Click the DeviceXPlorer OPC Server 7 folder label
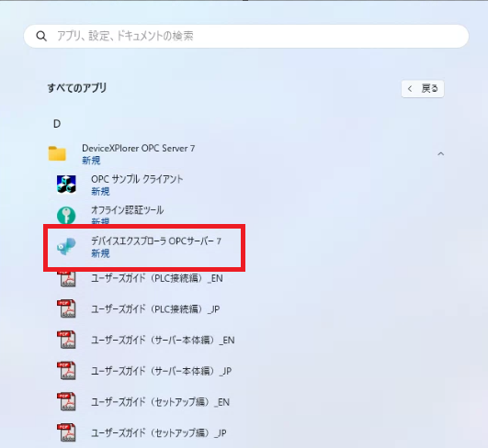The image size is (488, 448). [138, 149]
